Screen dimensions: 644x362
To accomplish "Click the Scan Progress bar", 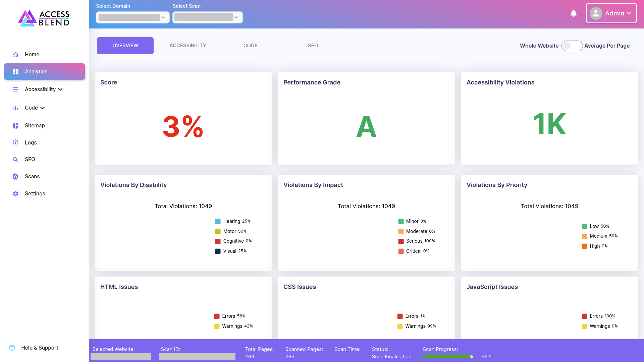I will (x=448, y=357).
